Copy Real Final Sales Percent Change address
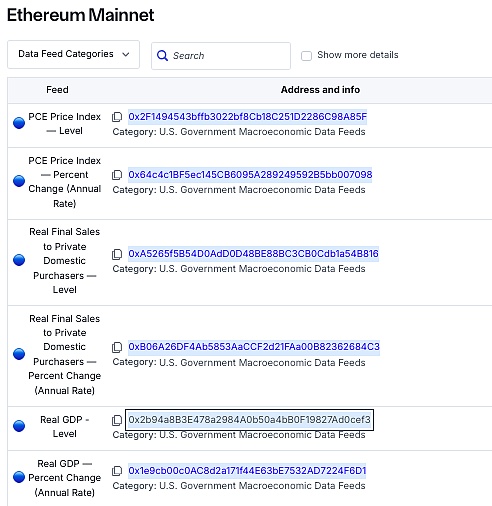The image size is (492, 506). click(x=117, y=347)
